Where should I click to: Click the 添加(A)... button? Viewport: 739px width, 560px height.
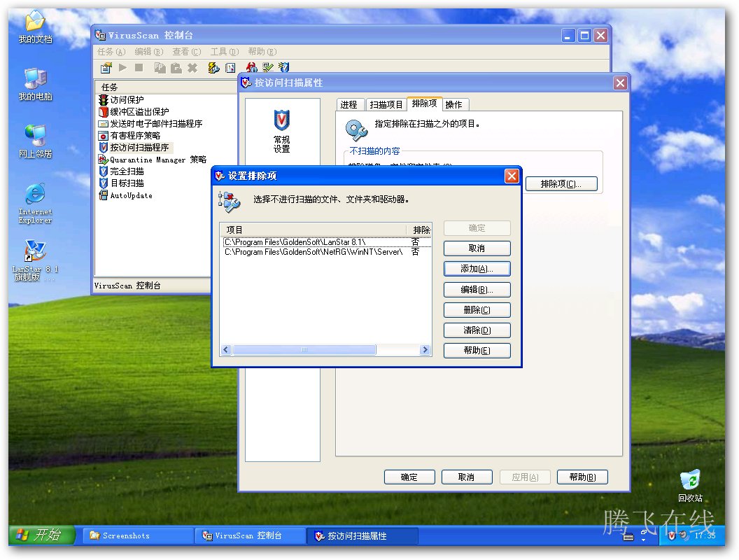click(477, 269)
